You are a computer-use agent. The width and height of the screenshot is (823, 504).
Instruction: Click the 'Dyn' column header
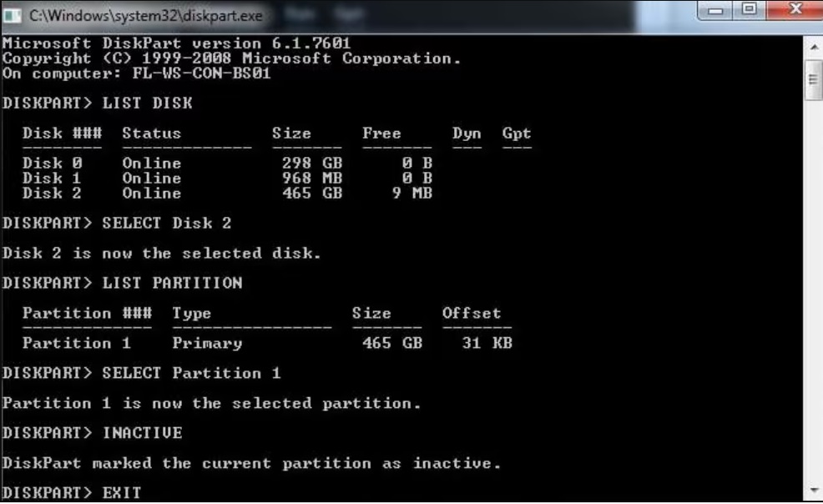point(467,134)
